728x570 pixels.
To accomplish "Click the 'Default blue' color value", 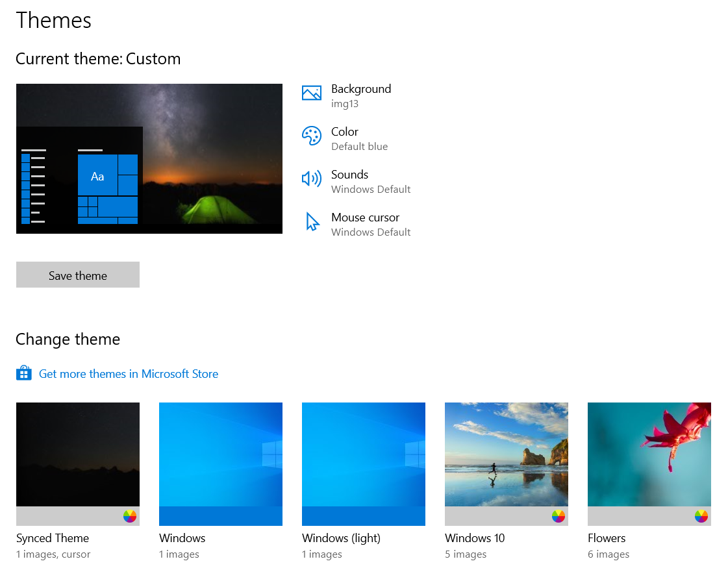I will 359,147.
